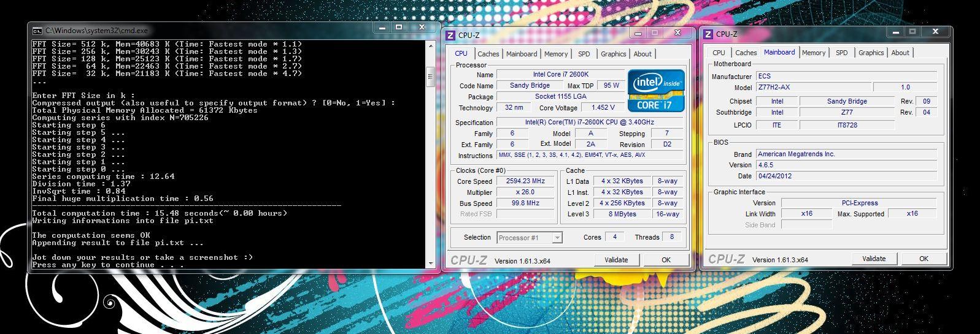Maximize the cmd.exe window
980x334 pixels.
[x=399, y=28]
